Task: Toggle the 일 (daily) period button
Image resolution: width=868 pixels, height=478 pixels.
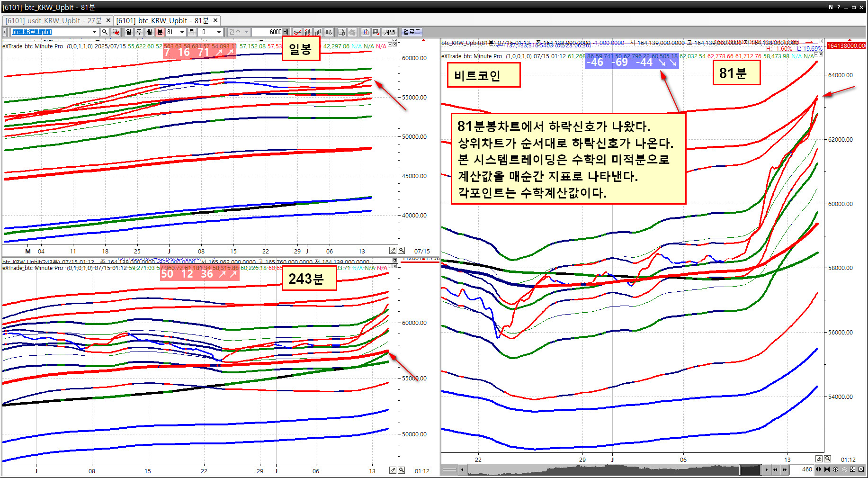Action: (128, 32)
